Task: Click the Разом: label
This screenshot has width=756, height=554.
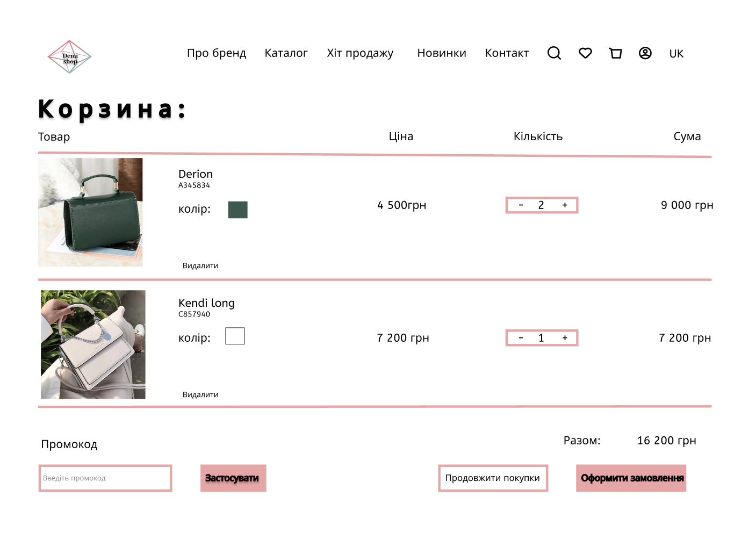Action: (x=582, y=441)
